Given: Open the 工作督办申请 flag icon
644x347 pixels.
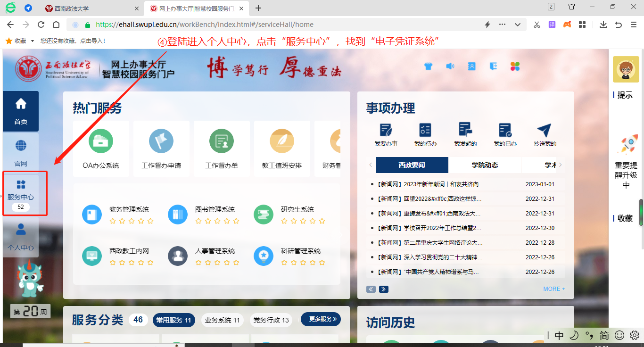Looking at the screenshot, I should [161, 141].
